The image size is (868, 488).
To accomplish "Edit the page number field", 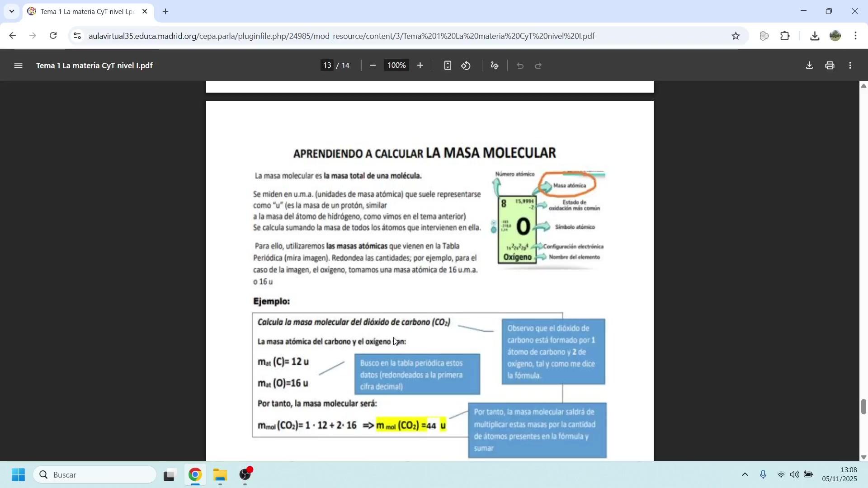I will tap(327, 66).
